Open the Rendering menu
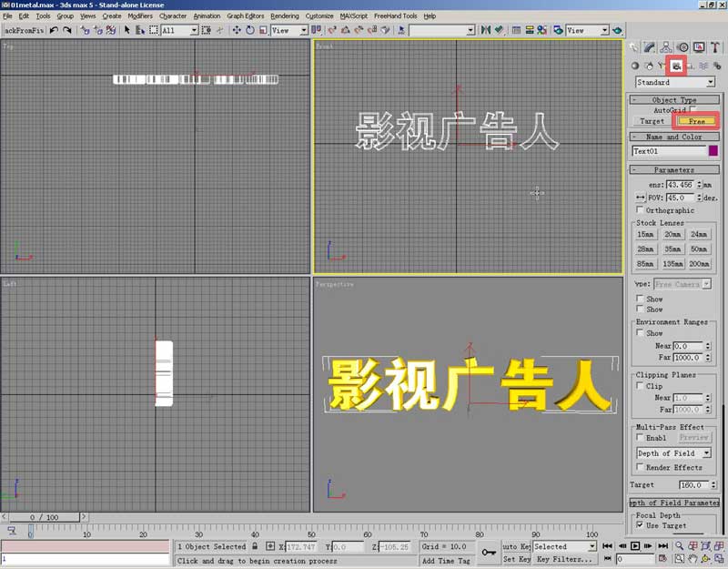 tap(284, 15)
